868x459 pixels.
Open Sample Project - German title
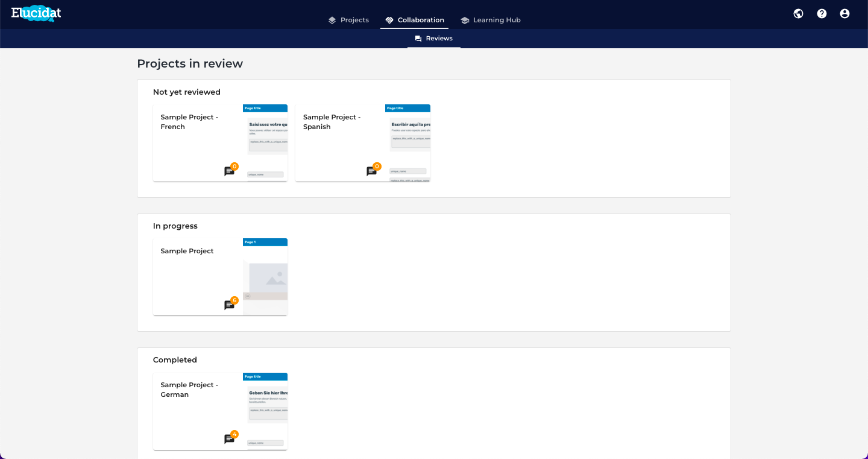pyautogui.click(x=189, y=390)
